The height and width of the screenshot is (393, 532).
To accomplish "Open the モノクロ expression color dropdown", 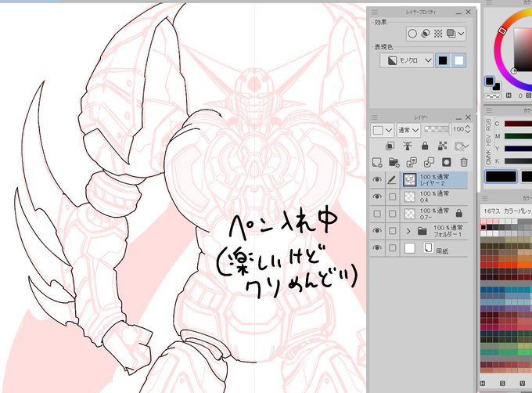I will coord(407,60).
